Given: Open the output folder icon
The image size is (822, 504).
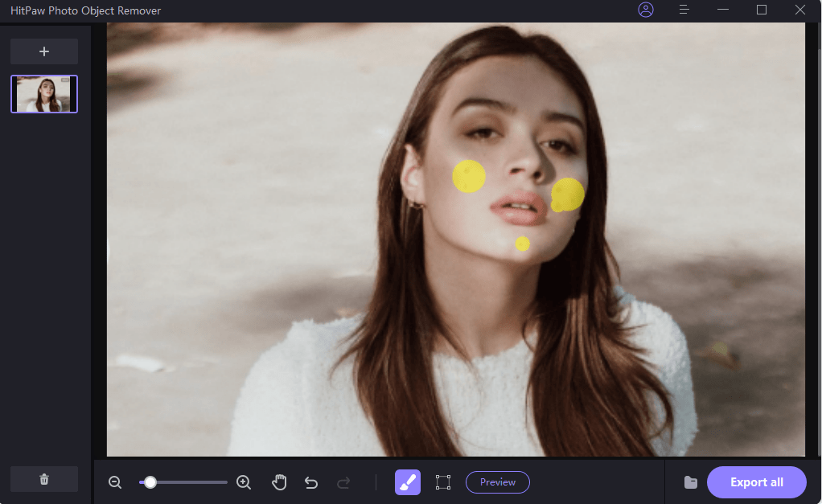Looking at the screenshot, I should (690, 482).
